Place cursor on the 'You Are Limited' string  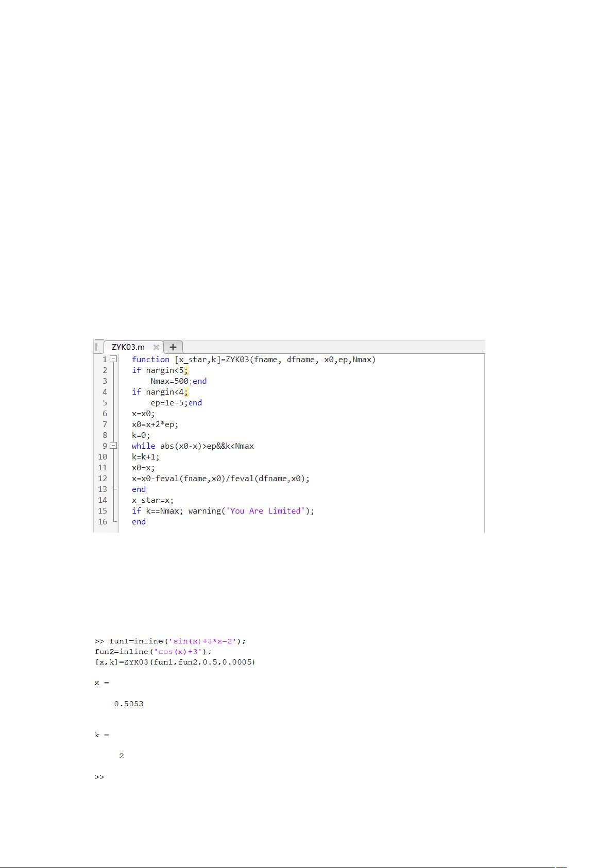(x=265, y=510)
